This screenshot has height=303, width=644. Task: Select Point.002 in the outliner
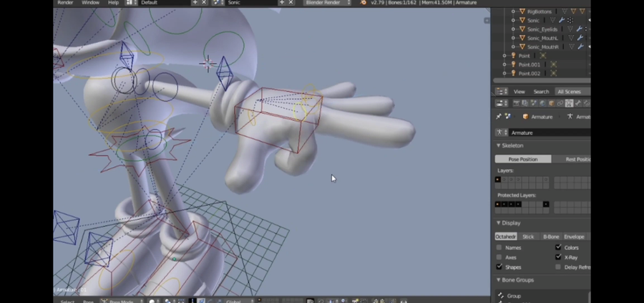(x=529, y=74)
